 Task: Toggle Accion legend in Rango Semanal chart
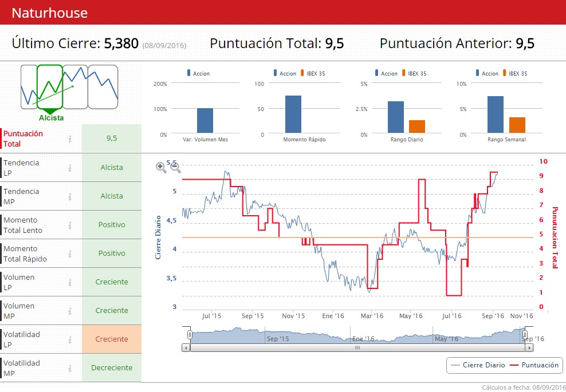click(487, 73)
